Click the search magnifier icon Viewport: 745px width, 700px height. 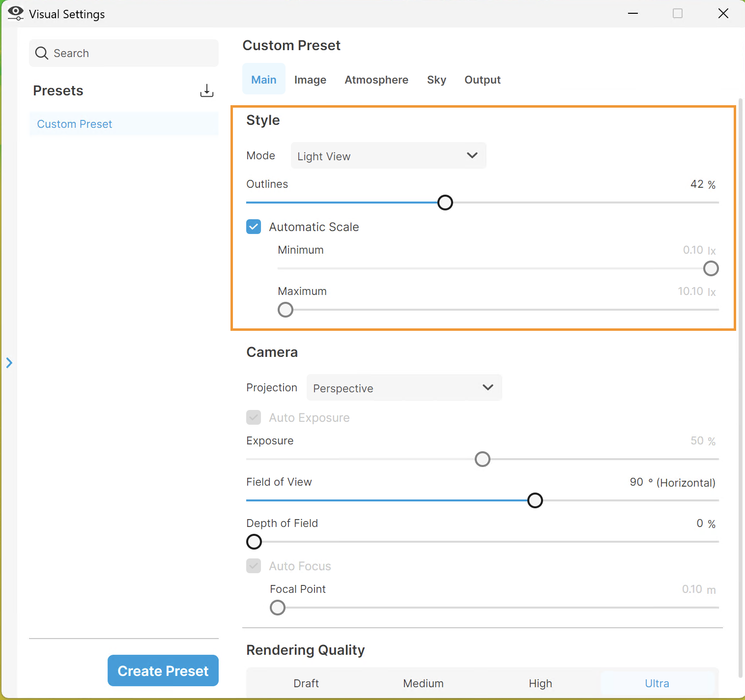pyautogui.click(x=42, y=53)
